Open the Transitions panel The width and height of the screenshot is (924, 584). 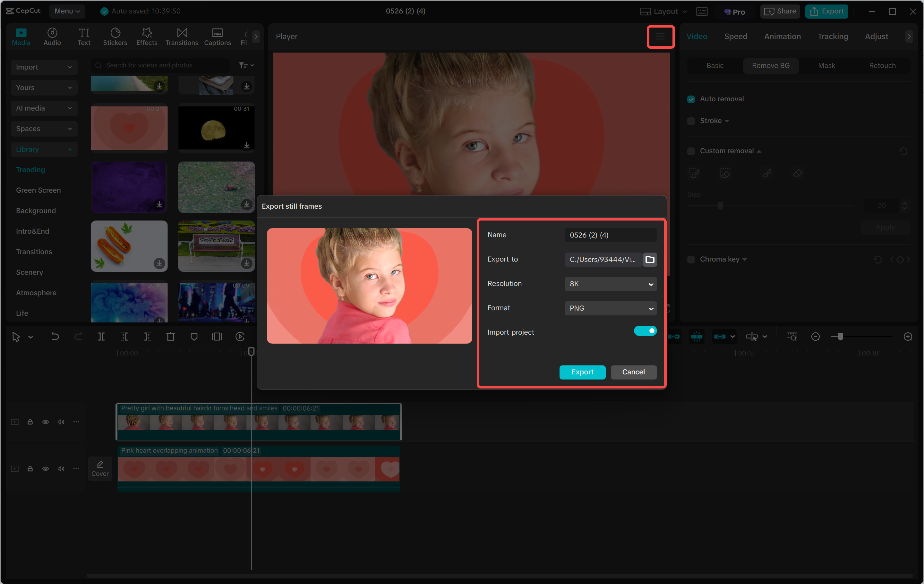[182, 37]
